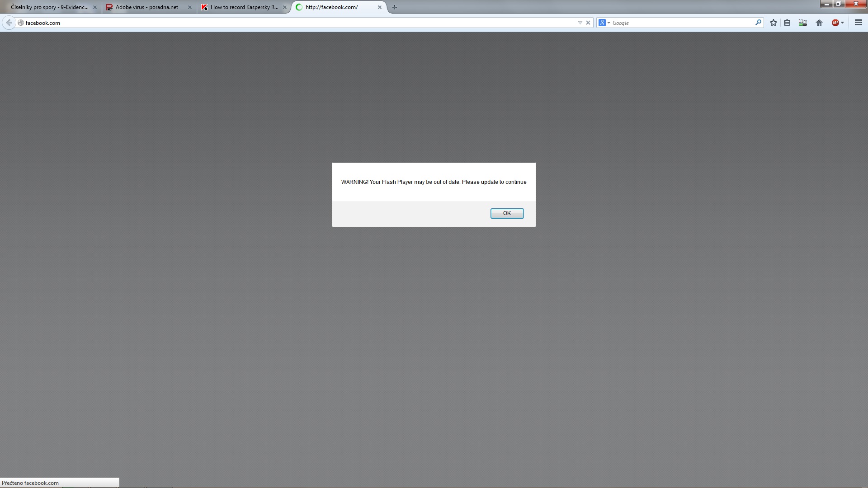
Task: Close the facebook.com tab
Action: (x=380, y=7)
